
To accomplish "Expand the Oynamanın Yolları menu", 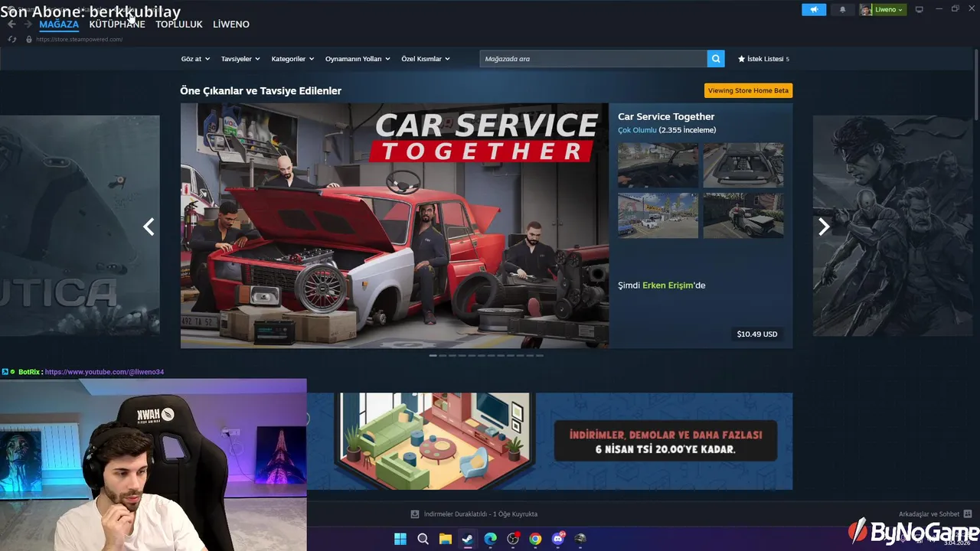I will pos(358,59).
